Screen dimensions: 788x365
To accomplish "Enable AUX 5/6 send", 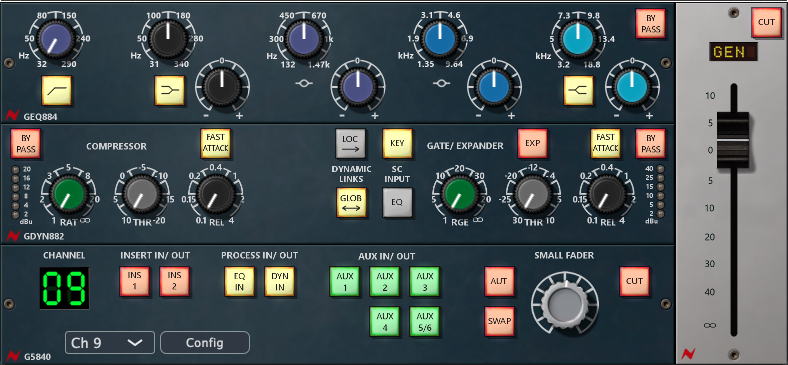I will [425, 321].
